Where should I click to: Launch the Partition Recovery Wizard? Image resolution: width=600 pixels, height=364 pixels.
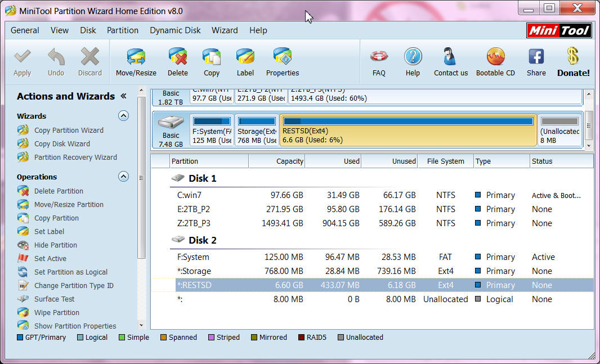tap(75, 158)
